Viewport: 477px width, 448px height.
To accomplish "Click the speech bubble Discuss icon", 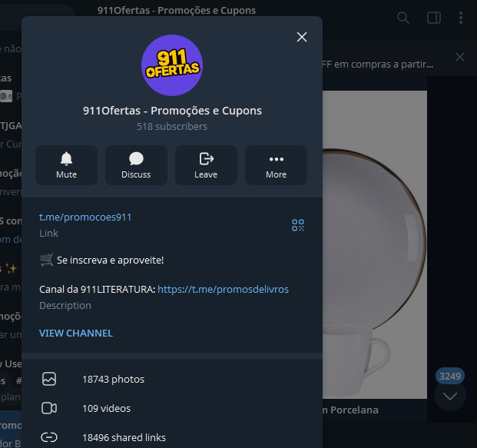I will coord(136,158).
